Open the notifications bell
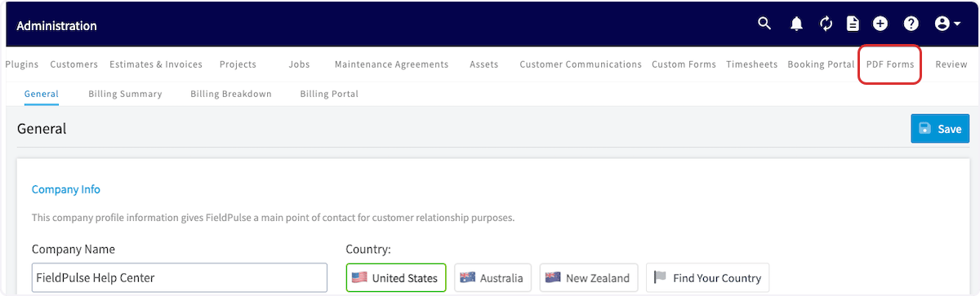 [x=796, y=24]
